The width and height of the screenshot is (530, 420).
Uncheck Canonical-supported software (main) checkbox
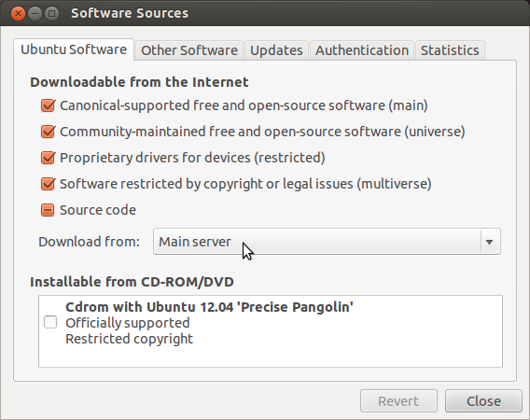pyautogui.click(x=48, y=105)
